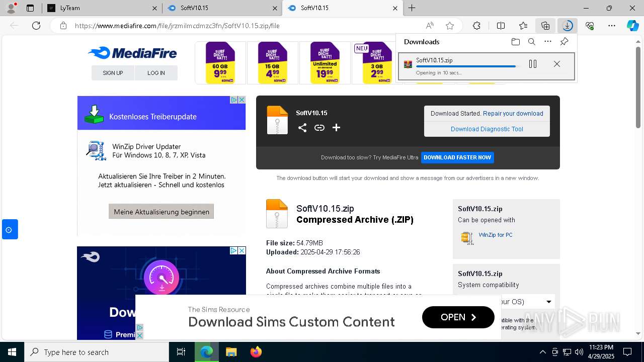Click Repair your download link
The image size is (644, 362).
(513, 114)
